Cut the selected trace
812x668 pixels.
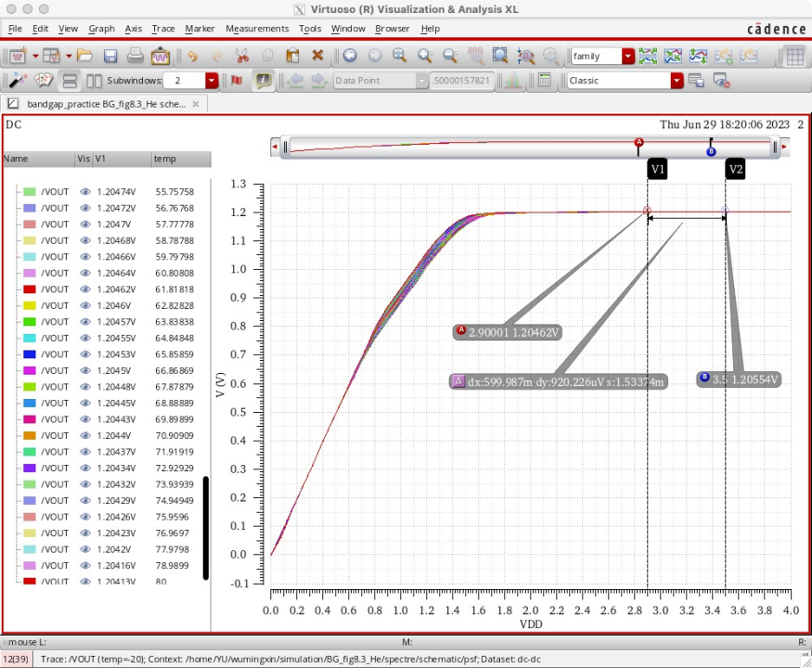click(242, 56)
